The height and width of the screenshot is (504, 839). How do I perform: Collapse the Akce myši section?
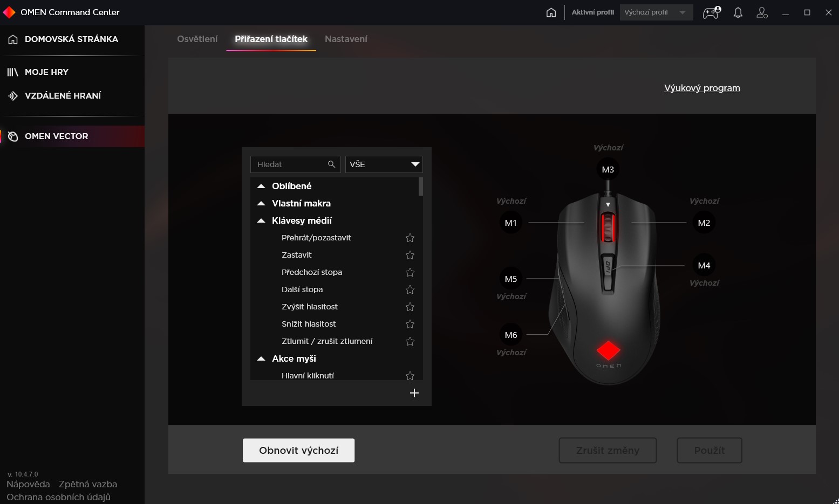(261, 358)
